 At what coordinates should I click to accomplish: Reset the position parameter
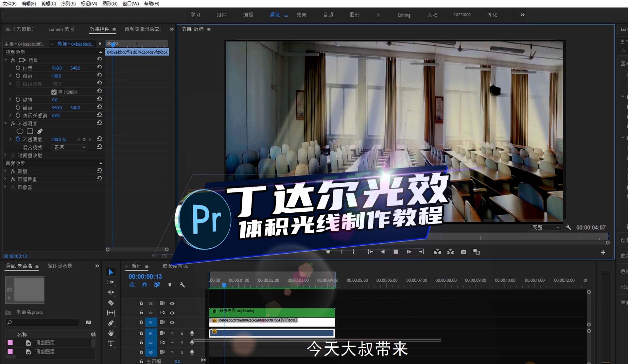point(99,67)
